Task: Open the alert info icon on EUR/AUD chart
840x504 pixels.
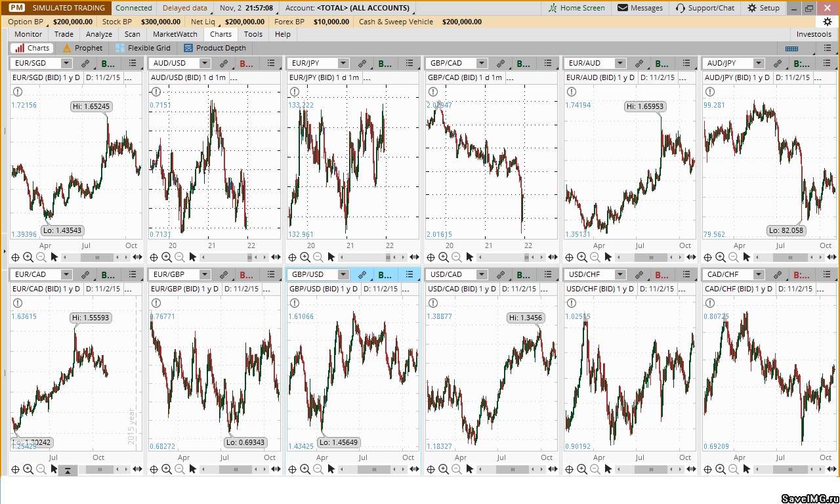Action: [x=572, y=92]
